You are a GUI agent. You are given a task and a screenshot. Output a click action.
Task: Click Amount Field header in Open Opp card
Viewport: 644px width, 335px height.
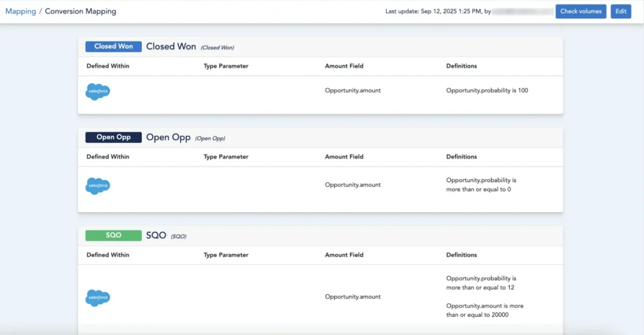coord(344,157)
